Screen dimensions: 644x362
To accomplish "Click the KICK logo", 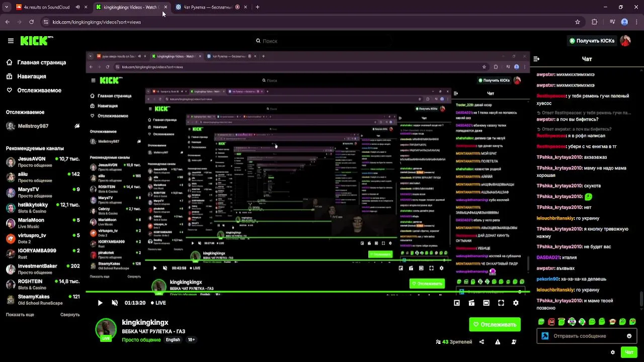I will pos(36,41).
